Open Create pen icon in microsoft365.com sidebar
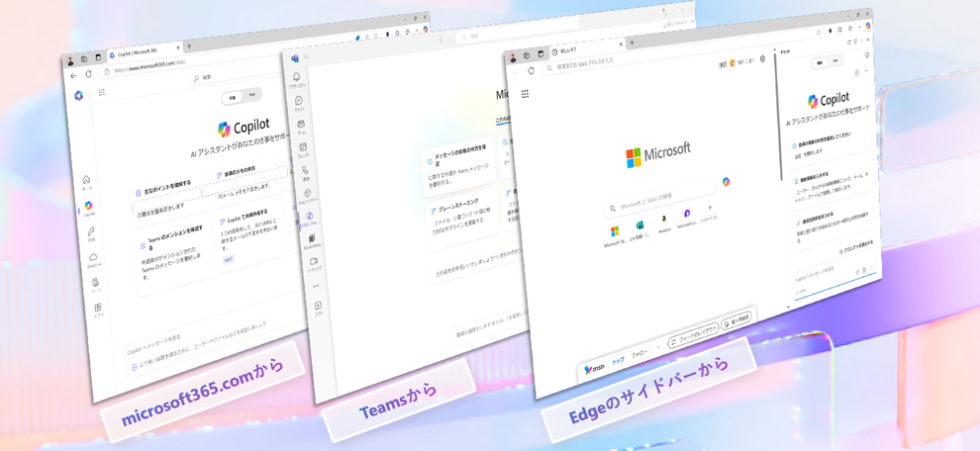 pyautogui.click(x=91, y=231)
